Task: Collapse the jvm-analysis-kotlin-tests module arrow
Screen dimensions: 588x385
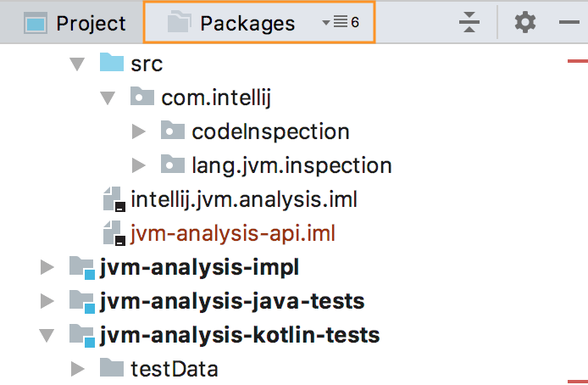Action: click(47, 334)
